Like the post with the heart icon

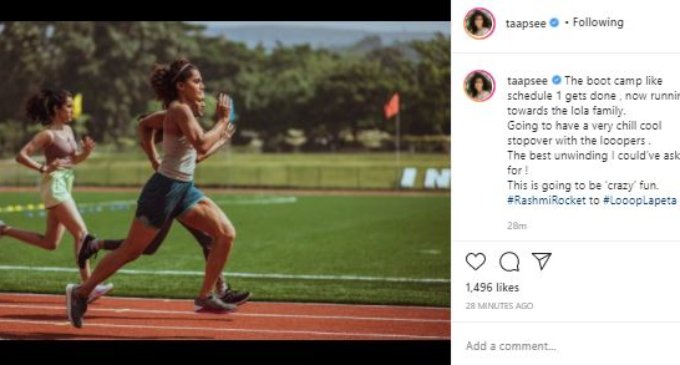coord(475,261)
